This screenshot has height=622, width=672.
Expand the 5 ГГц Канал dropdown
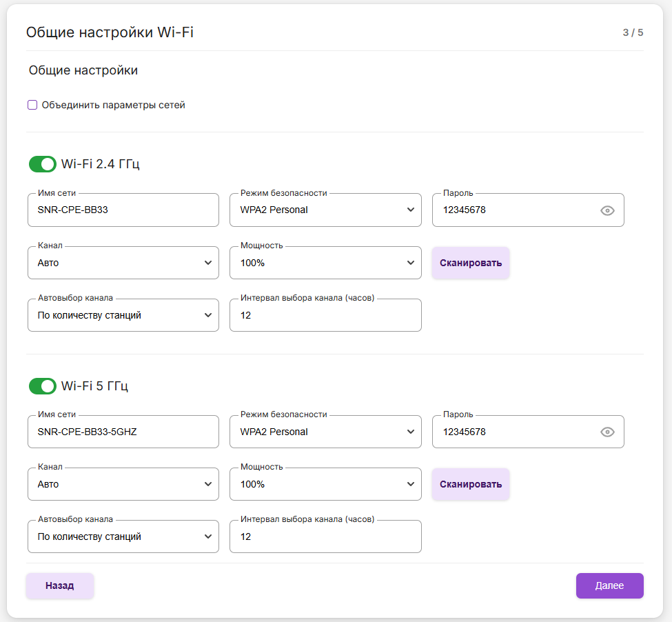point(123,485)
